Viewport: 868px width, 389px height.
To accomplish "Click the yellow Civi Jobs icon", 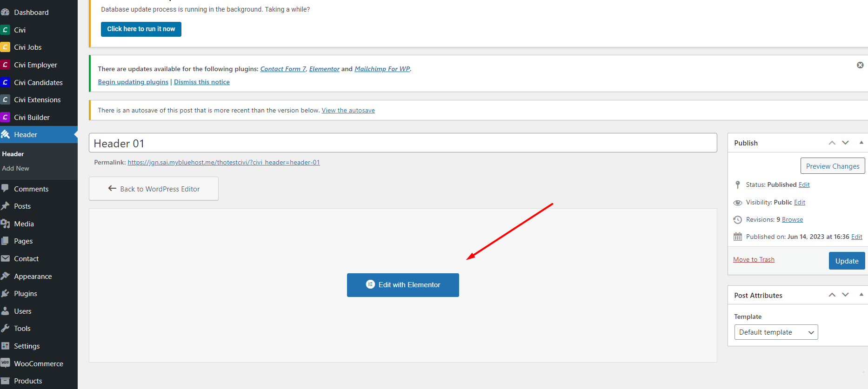I will pyautogui.click(x=5, y=47).
